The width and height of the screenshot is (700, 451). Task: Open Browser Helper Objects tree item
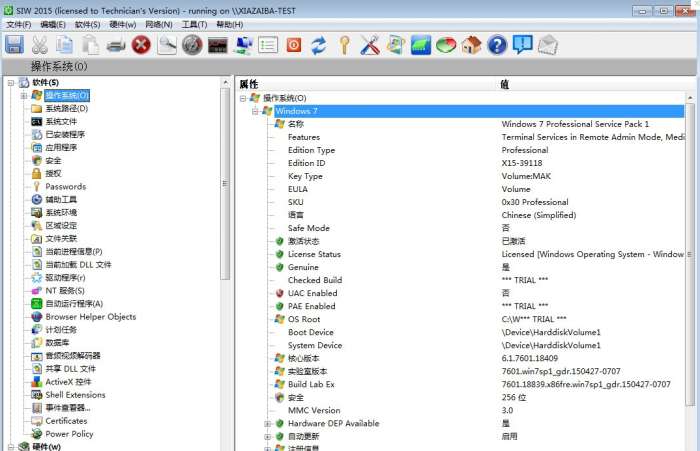click(x=91, y=317)
